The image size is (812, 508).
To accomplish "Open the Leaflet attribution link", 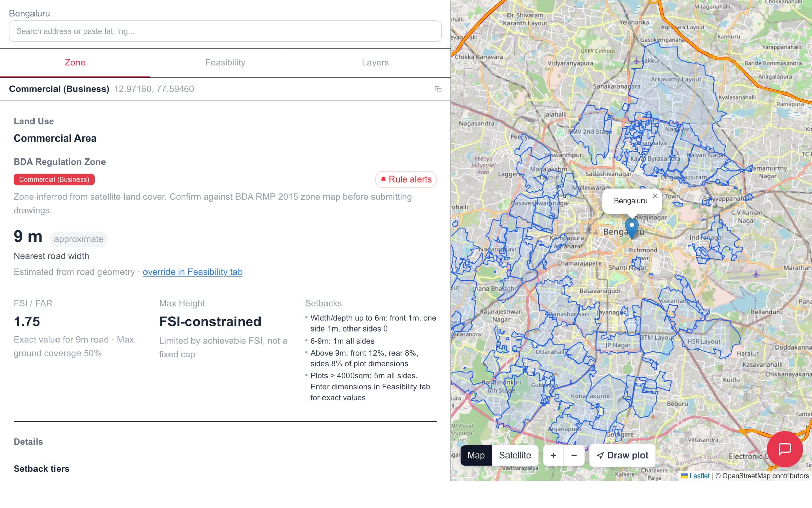I will click(x=699, y=475).
